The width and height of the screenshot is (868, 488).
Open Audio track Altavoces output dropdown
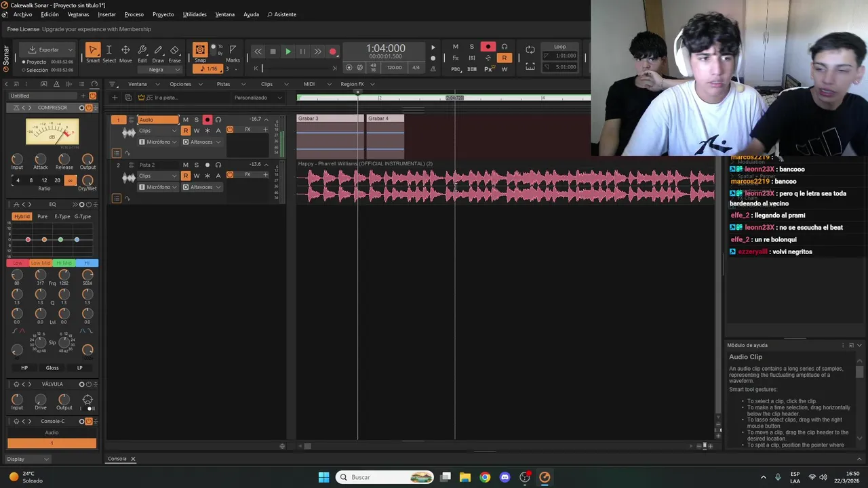tap(202, 142)
